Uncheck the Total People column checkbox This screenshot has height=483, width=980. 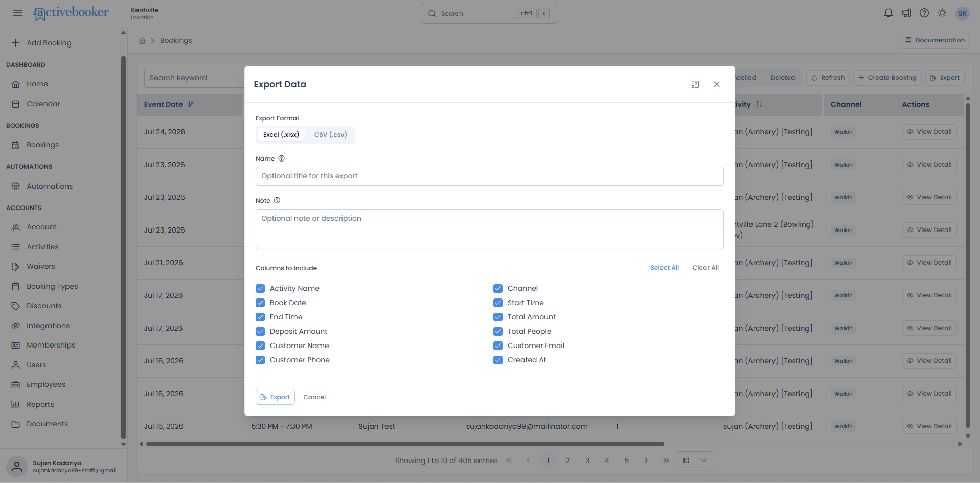pyautogui.click(x=498, y=331)
